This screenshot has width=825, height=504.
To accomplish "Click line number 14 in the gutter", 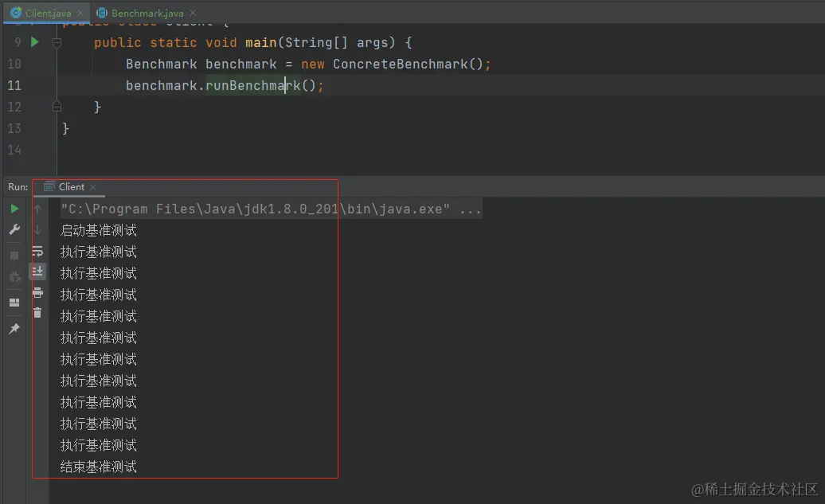I will [14, 150].
